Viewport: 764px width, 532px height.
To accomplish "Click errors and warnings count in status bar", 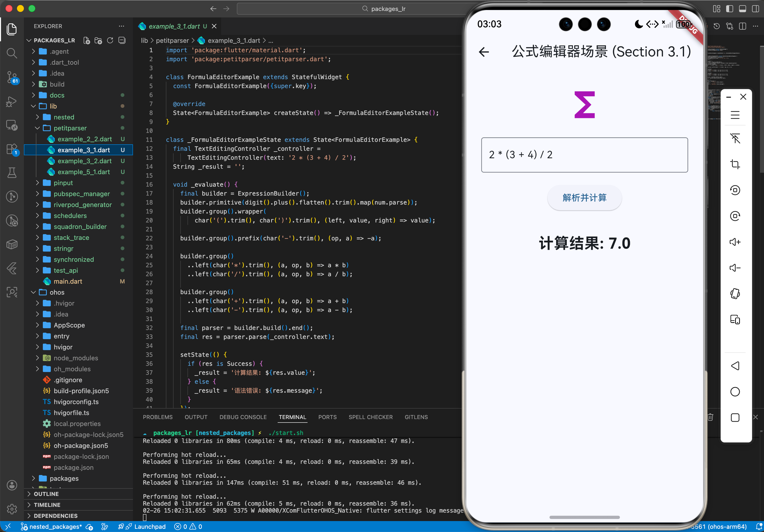I will (x=188, y=527).
